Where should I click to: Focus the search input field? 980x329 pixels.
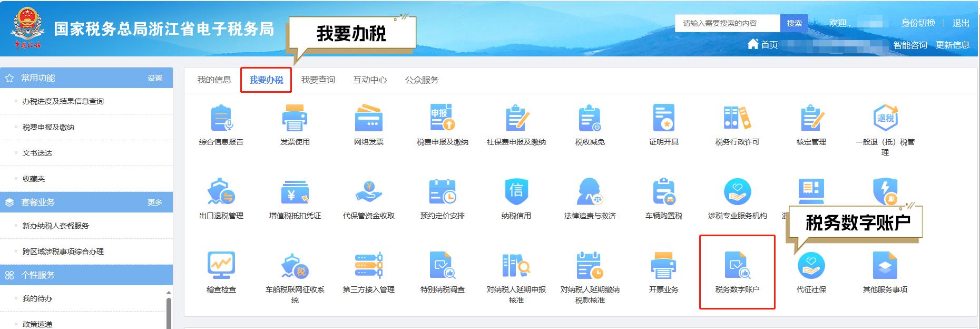pos(728,23)
